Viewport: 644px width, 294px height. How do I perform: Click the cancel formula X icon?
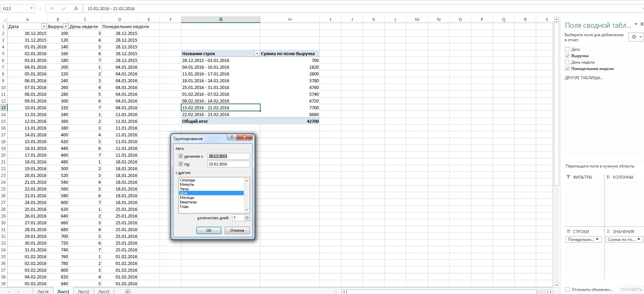pyautogui.click(x=51, y=8)
